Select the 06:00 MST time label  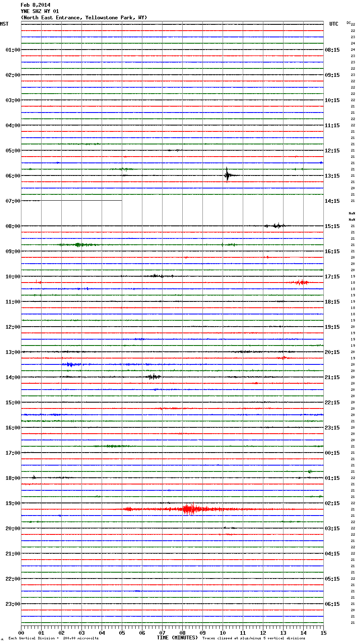(13, 176)
